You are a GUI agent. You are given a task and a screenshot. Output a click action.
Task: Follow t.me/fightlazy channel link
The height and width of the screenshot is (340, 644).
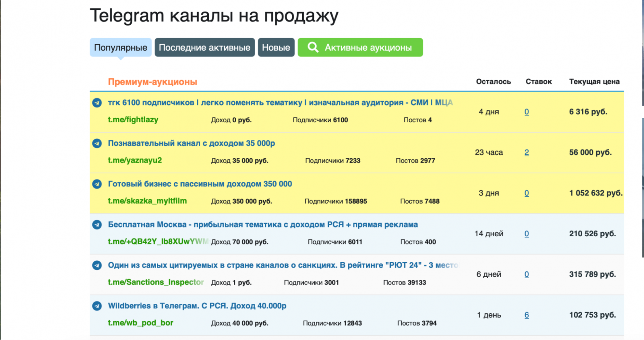click(133, 120)
